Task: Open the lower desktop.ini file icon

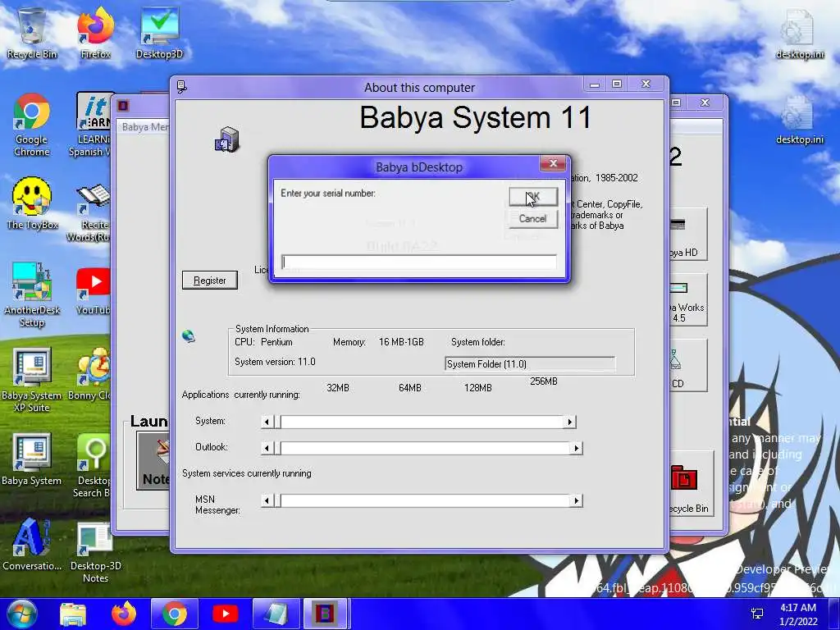Action: (x=799, y=121)
